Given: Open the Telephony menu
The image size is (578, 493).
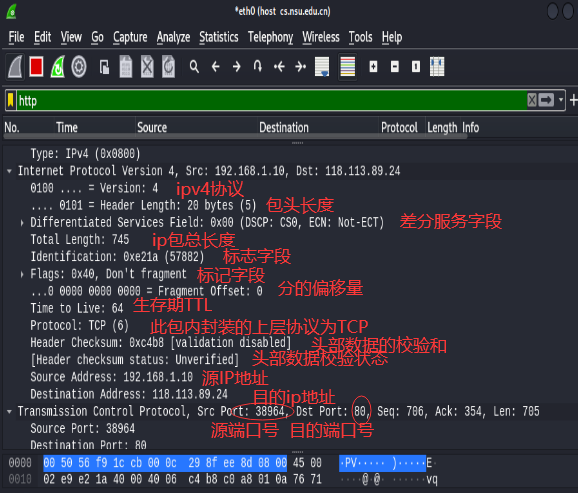Looking at the screenshot, I should tap(270, 37).
